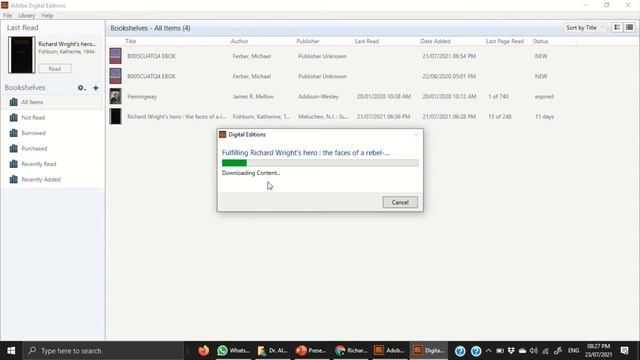Open Dr. Al... taskbar item
The width and height of the screenshot is (640, 360).
tap(272, 351)
